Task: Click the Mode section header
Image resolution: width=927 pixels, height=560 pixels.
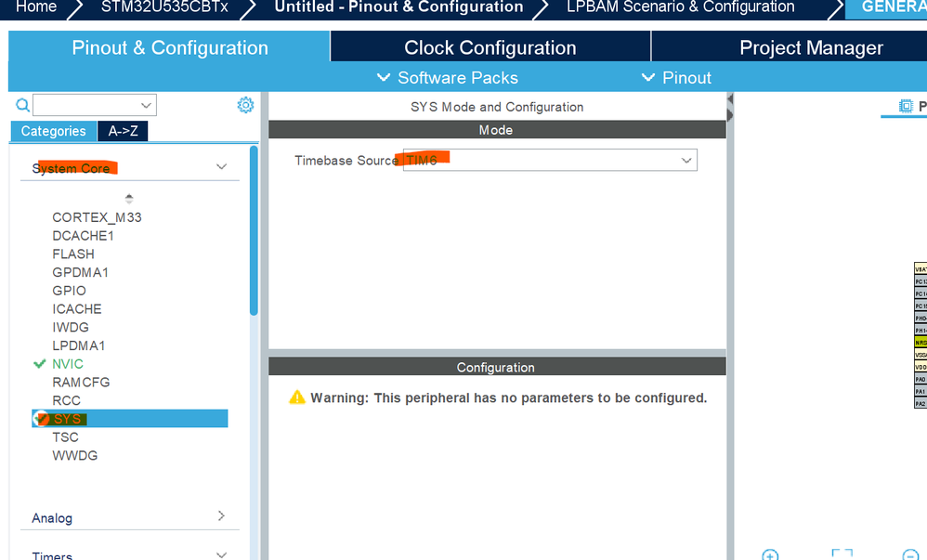Action: [x=497, y=129]
